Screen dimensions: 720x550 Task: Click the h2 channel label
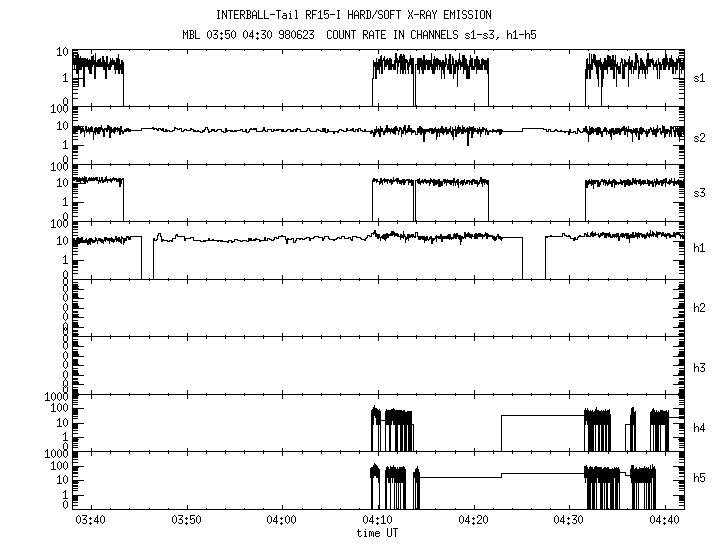[699, 308]
